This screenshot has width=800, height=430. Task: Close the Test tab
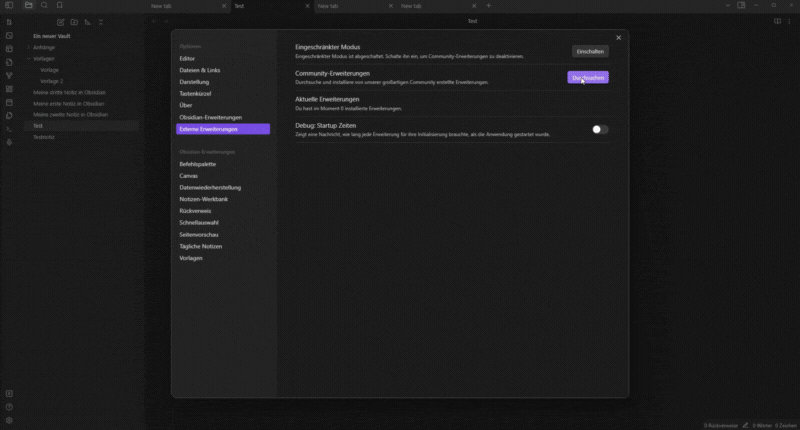pyautogui.click(x=307, y=6)
